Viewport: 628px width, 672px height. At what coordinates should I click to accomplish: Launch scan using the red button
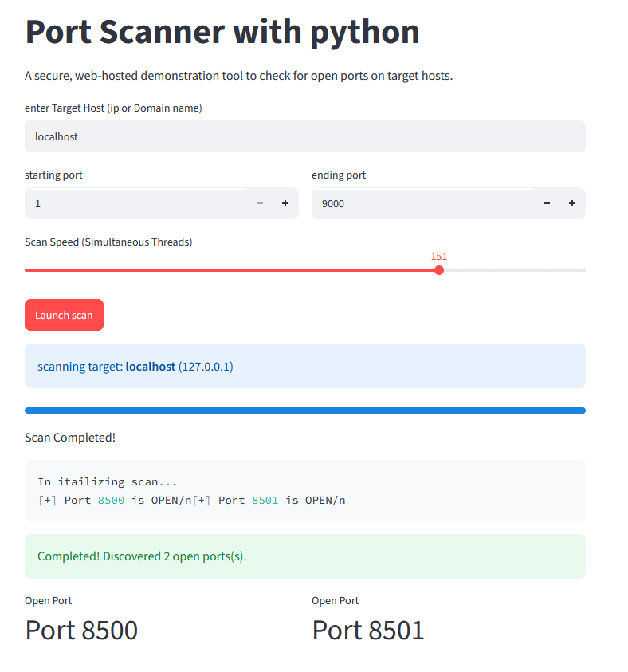65,315
